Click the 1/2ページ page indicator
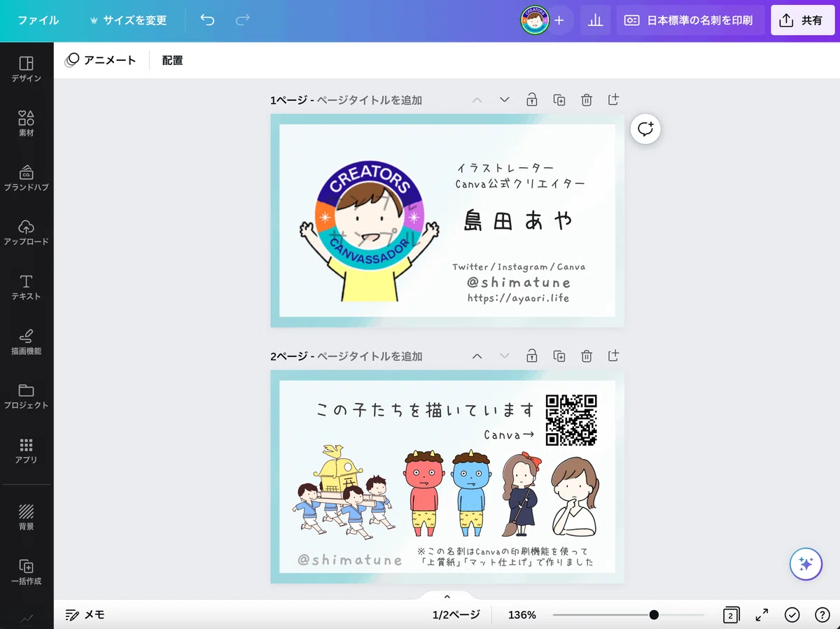The width and height of the screenshot is (840, 629). 456,615
